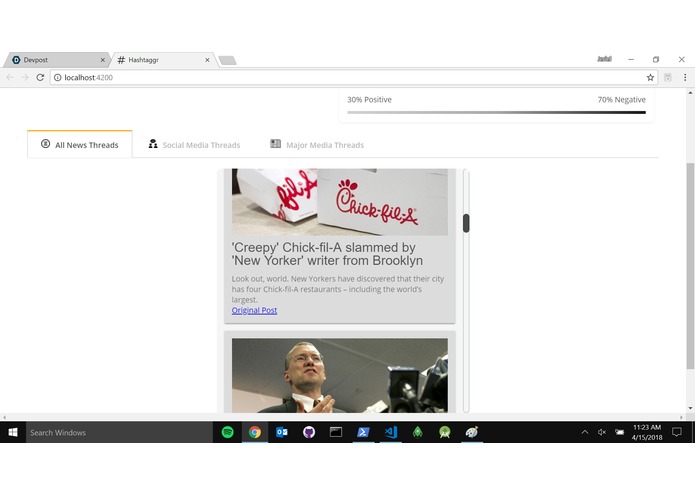
Task: Switch to the Devpost browser tab
Action: 57,60
